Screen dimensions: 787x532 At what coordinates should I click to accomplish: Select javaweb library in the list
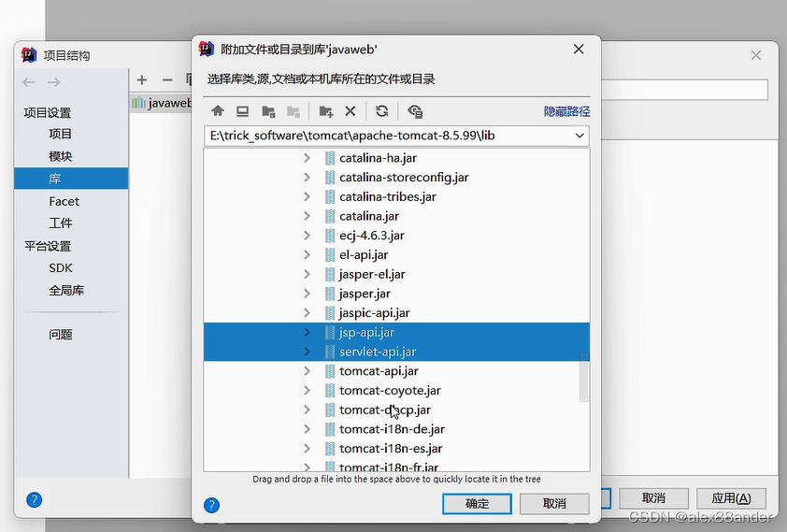[162, 103]
